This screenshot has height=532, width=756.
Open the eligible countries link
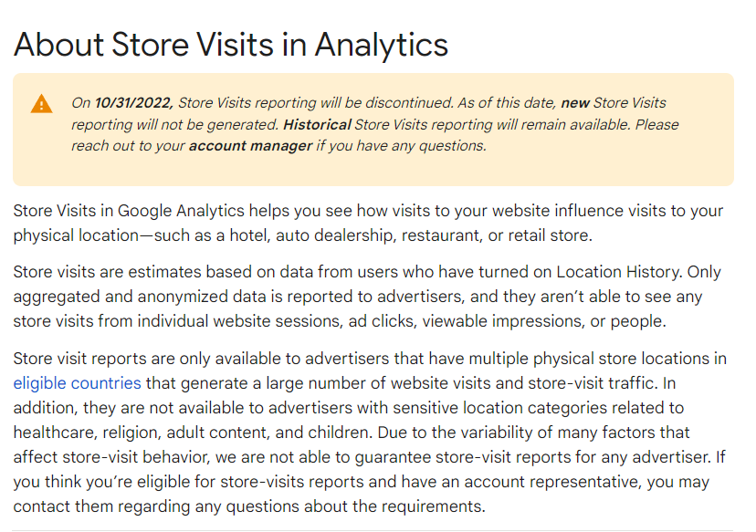[x=77, y=383]
